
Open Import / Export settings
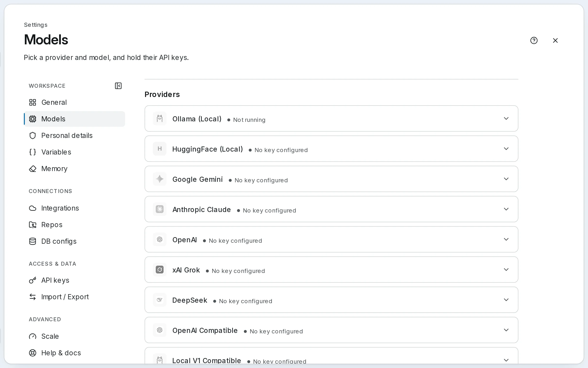[x=75, y=297]
